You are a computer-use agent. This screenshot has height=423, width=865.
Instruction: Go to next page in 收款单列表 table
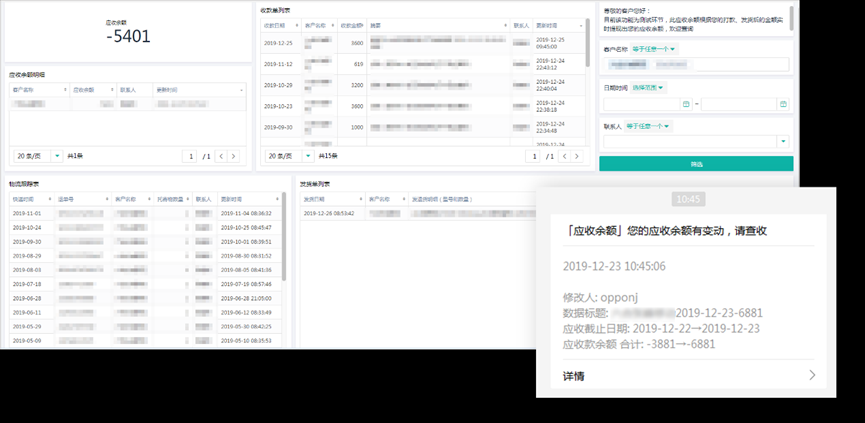tap(577, 157)
